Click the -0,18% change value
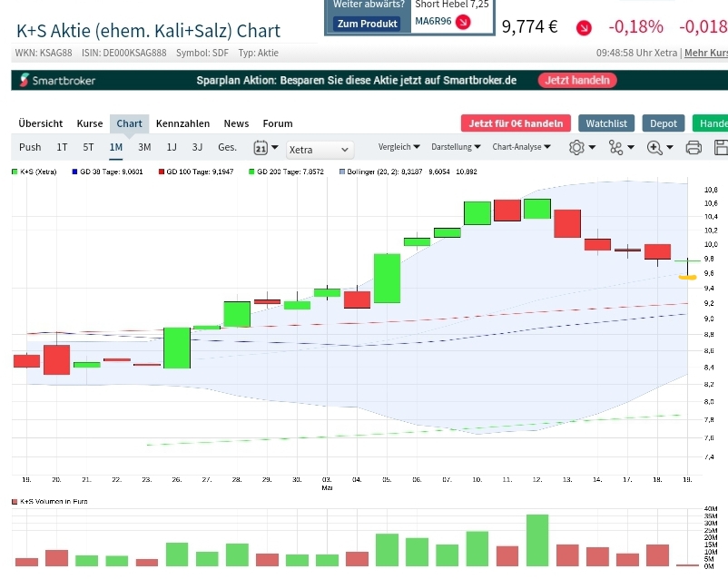The height and width of the screenshot is (579, 728). 635,27
